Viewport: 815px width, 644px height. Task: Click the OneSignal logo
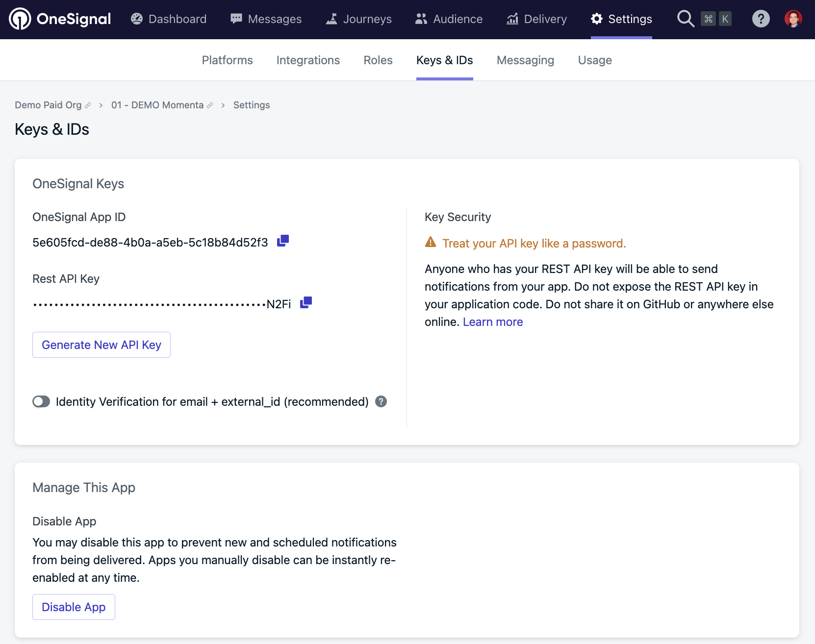[60, 19]
